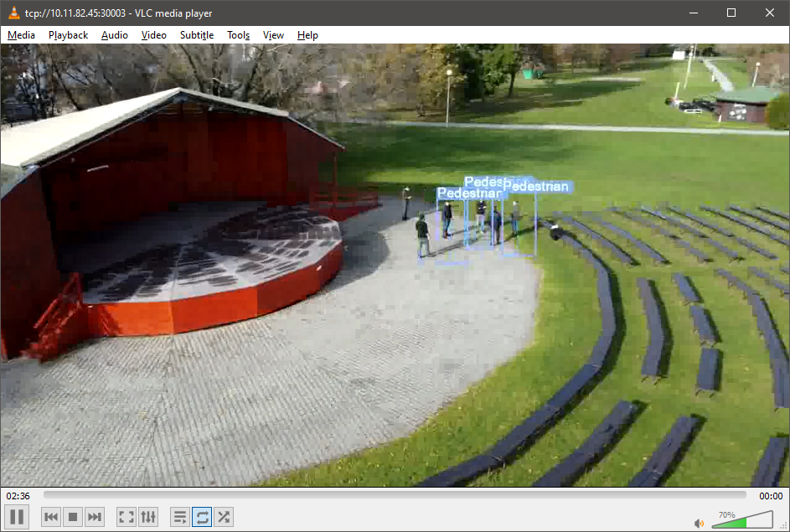Toggle fullscreen video mode
Screen dimensions: 790x532
pyautogui.click(x=126, y=517)
